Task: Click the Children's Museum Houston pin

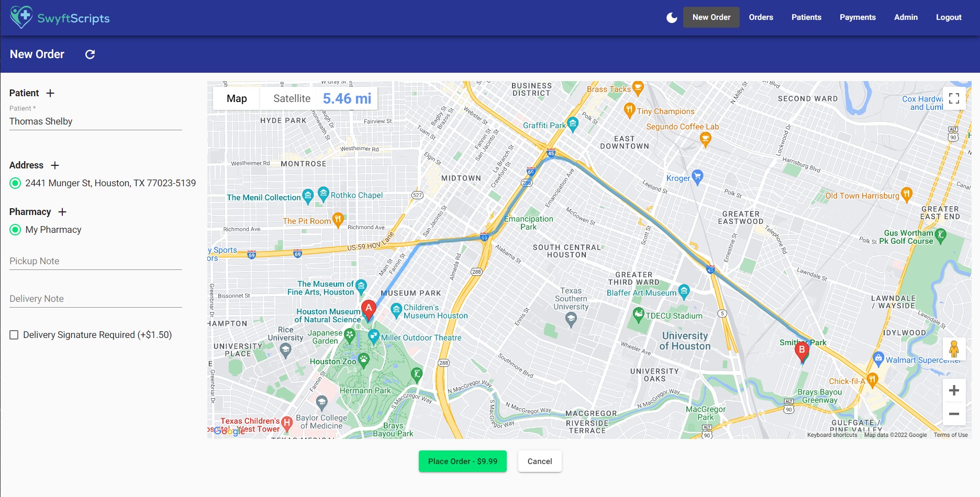Action: tap(396, 310)
